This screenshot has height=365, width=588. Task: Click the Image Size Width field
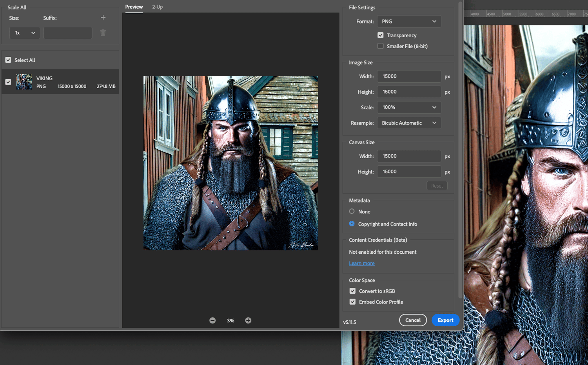409,76
